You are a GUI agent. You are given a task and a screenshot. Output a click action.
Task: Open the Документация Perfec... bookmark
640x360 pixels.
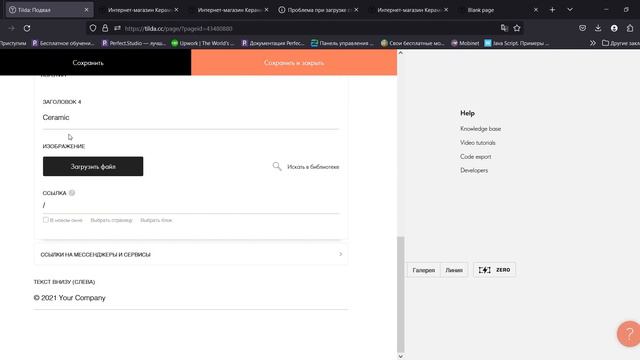[x=273, y=43]
